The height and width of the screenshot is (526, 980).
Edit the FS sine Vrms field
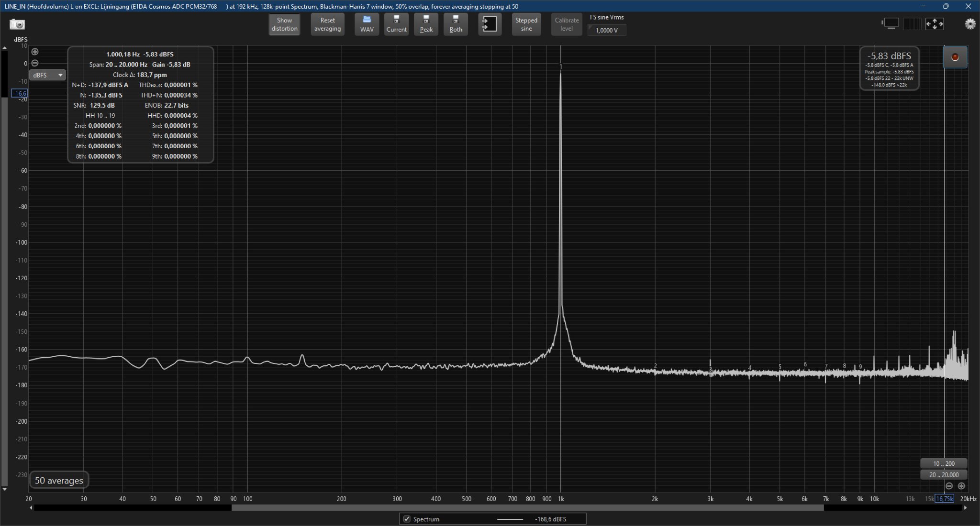click(x=607, y=30)
